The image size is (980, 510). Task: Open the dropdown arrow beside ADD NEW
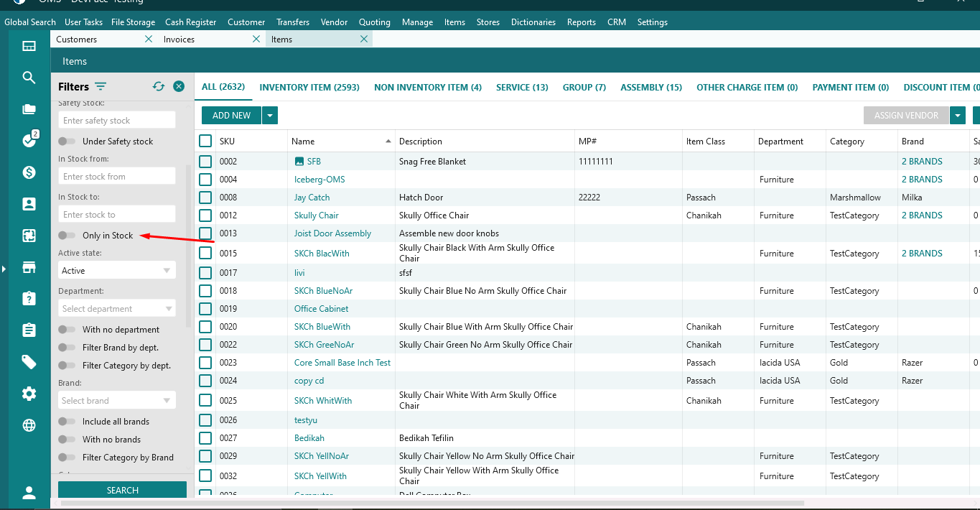(270, 116)
